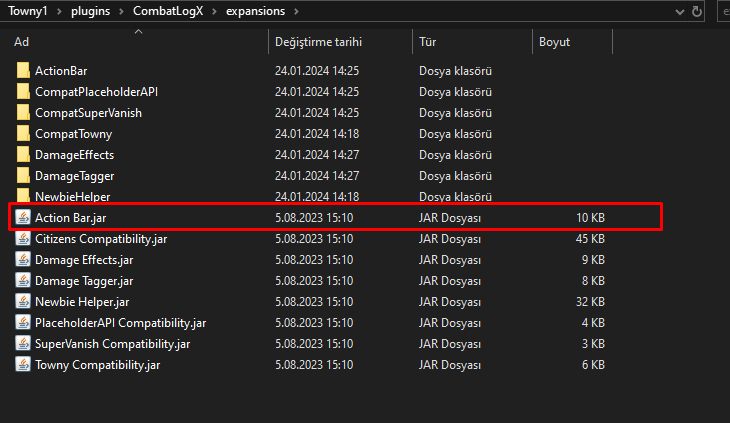Open the address bar history dropdown

click(x=680, y=12)
